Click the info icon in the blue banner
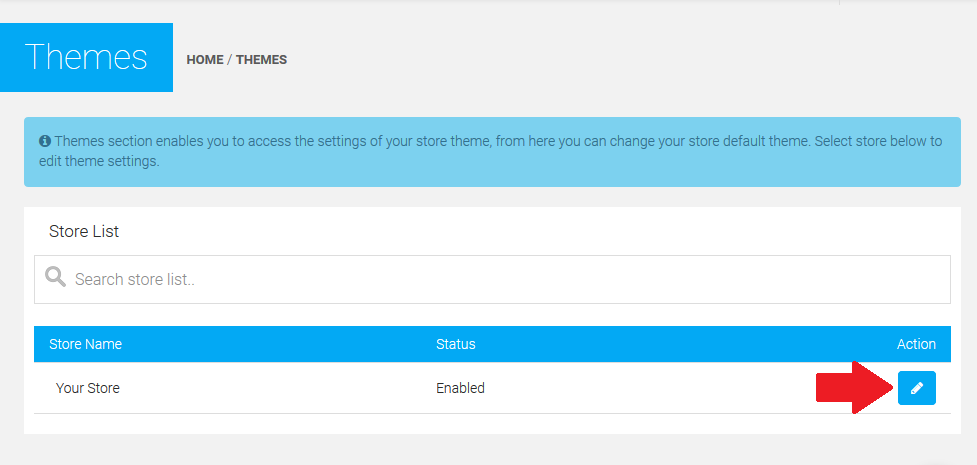 coord(45,142)
